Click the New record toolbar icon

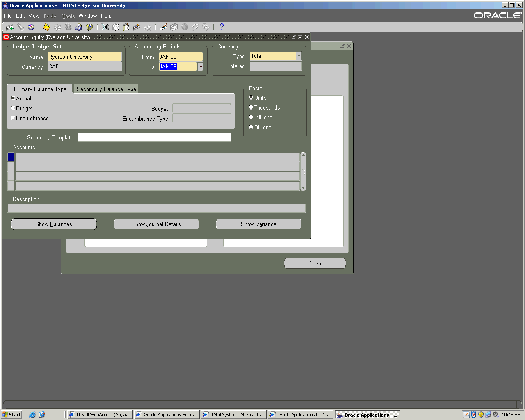[x=10, y=27]
